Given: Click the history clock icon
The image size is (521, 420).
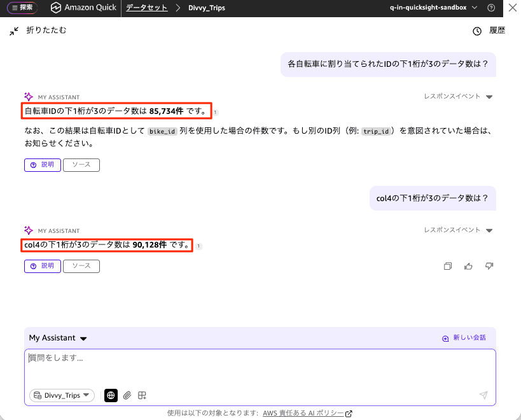Looking at the screenshot, I should [x=477, y=31].
